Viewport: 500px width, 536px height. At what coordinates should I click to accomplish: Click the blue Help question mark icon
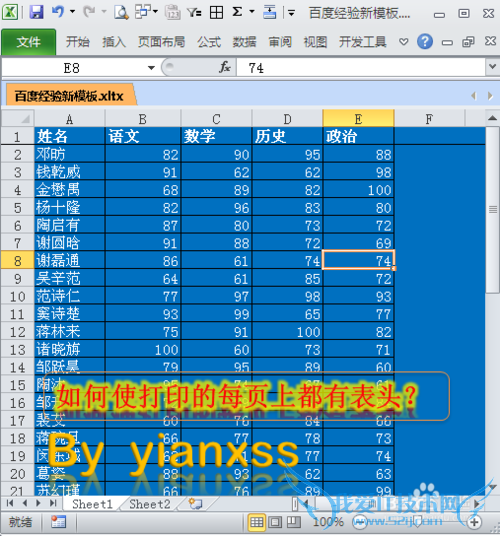(425, 42)
